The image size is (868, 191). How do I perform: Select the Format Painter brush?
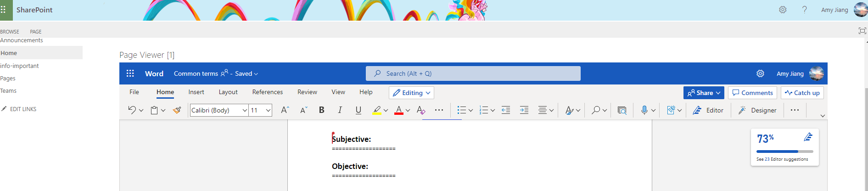click(177, 110)
